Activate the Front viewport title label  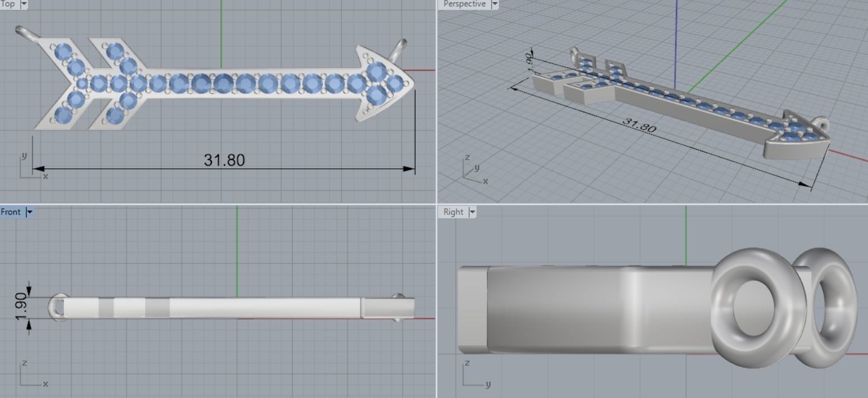tap(11, 212)
